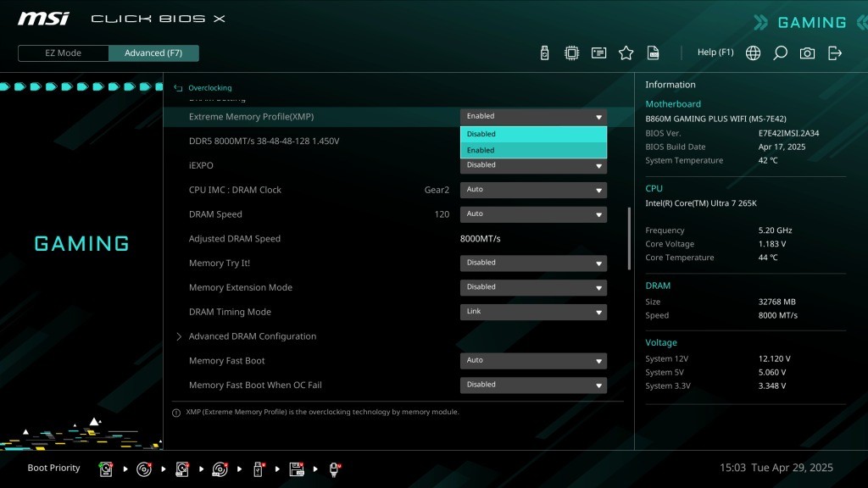The image size is (868, 488).
Task: Take a screenshot with camera icon
Action: 807,53
